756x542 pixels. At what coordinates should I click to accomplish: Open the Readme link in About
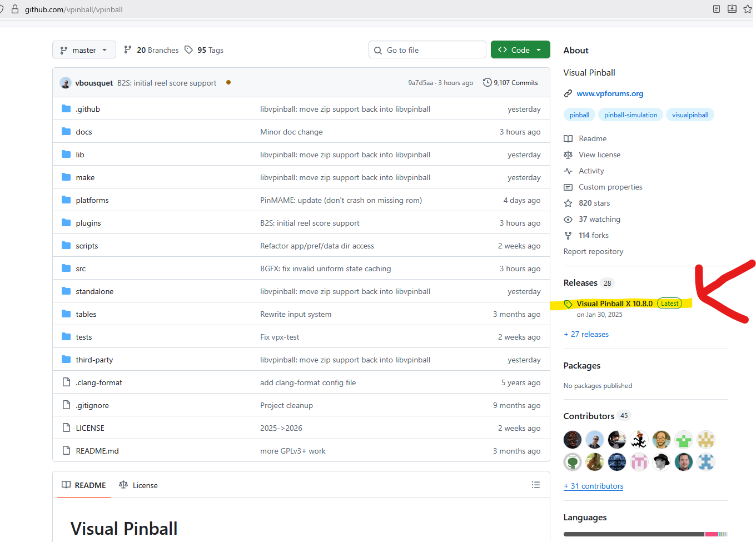585,138
